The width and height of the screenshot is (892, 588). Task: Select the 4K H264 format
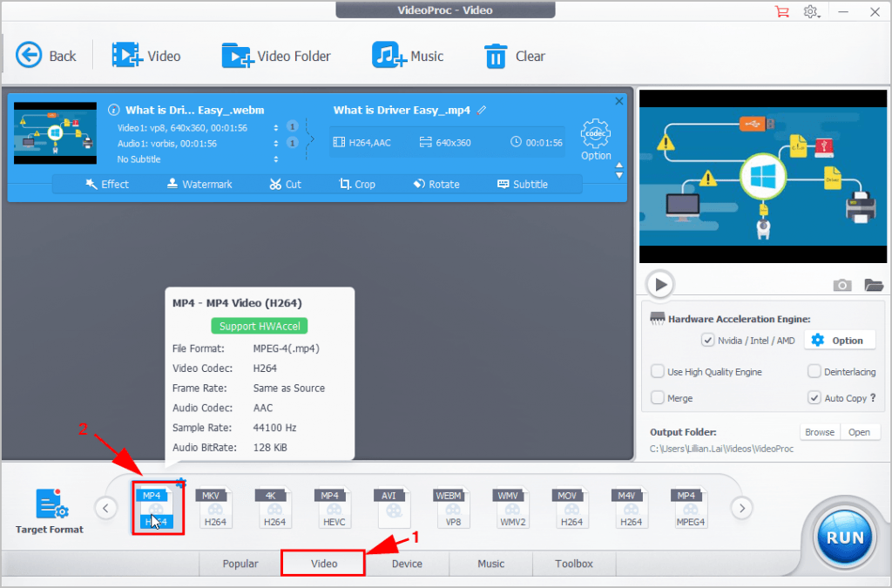tap(274, 507)
